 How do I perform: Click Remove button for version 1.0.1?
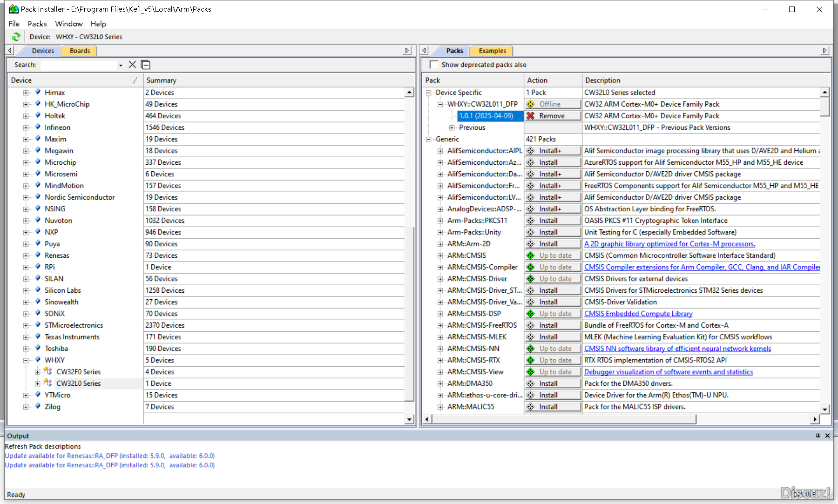553,116
